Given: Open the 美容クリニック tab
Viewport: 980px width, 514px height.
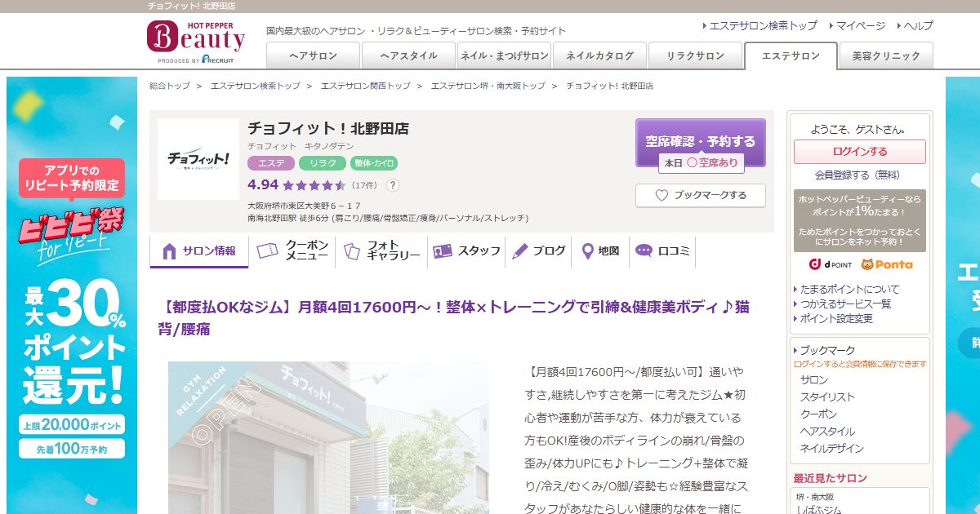Looking at the screenshot, I should point(886,55).
